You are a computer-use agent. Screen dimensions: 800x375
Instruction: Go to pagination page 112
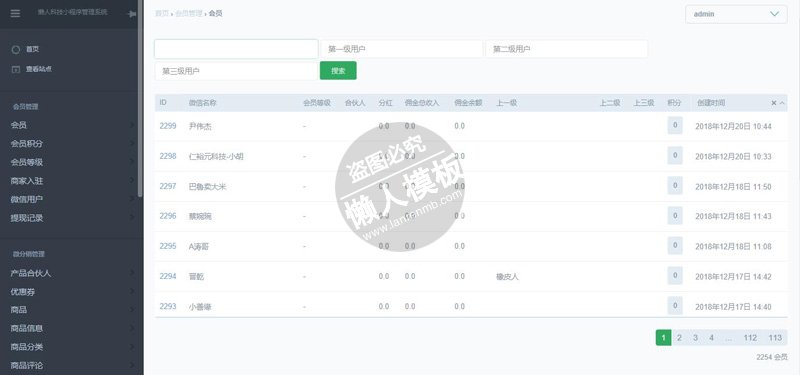pos(750,338)
